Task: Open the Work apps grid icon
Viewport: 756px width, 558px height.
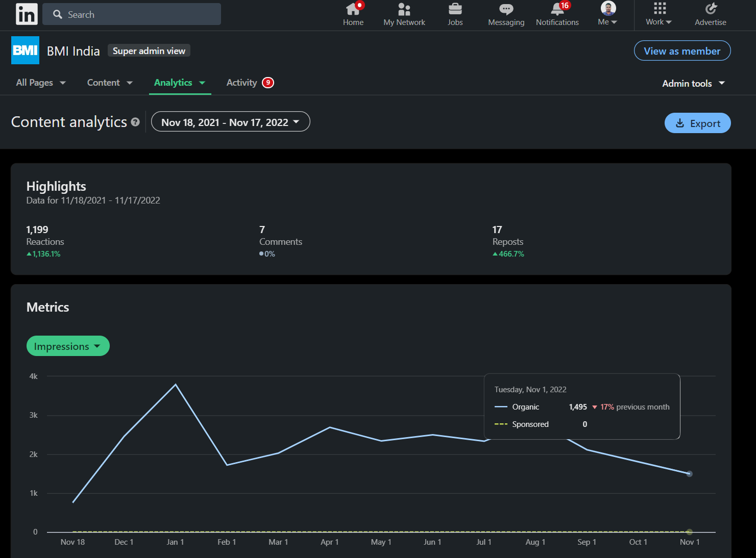Action: pyautogui.click(x=660, y=8)
